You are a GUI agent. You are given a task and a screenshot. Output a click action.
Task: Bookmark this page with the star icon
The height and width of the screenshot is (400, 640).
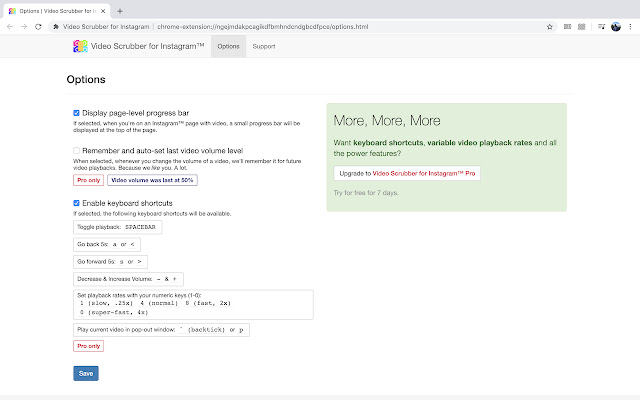pyautogui.click(x=549, y=27)
